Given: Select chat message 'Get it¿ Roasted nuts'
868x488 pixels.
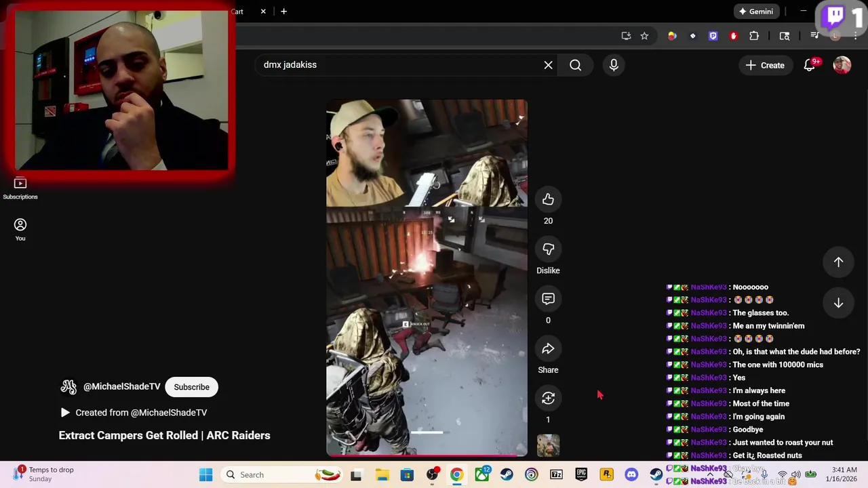Looking at the screenshot, I should point(767,455).
